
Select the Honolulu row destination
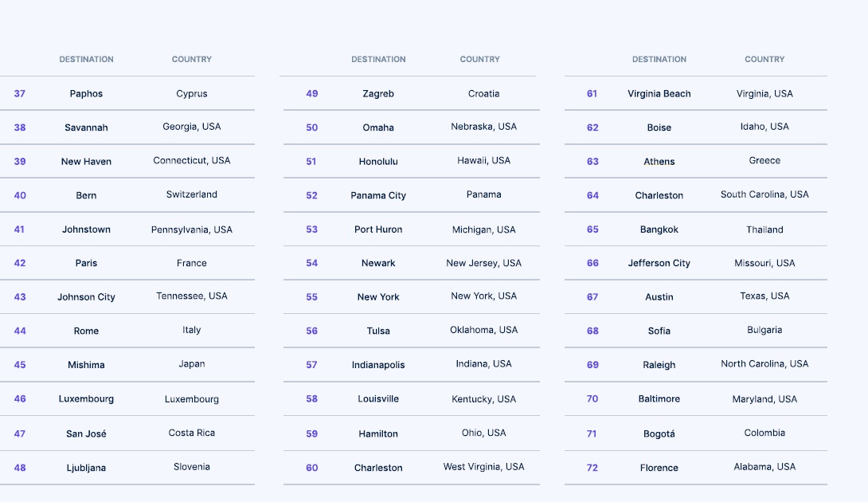(x=378, y=161)
